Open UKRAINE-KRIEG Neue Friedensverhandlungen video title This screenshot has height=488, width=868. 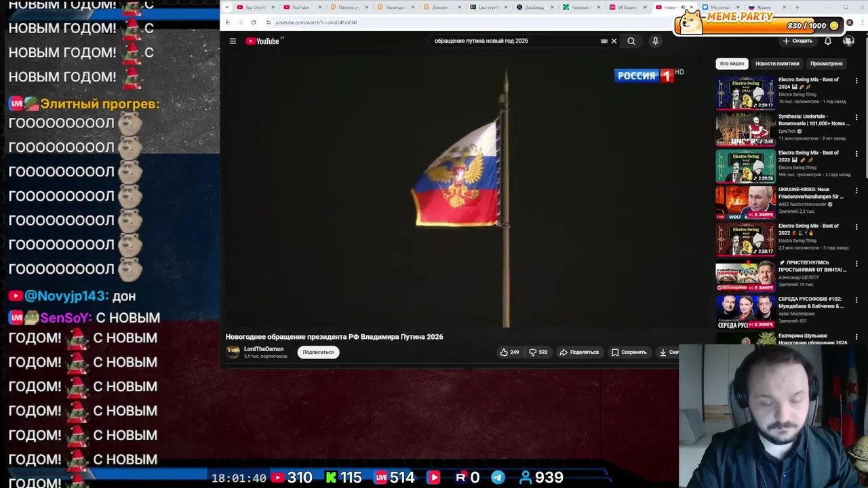pyautogui.click(x=811, y=193)
